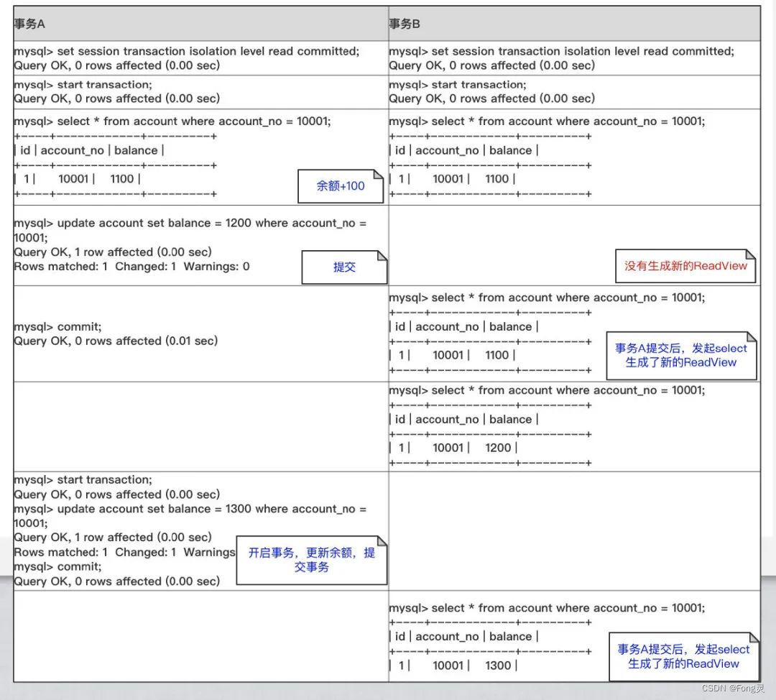Screen dimensions: 776x700
Task: Click 事务B's set session isolation level statement
Action: coord(562,51)
